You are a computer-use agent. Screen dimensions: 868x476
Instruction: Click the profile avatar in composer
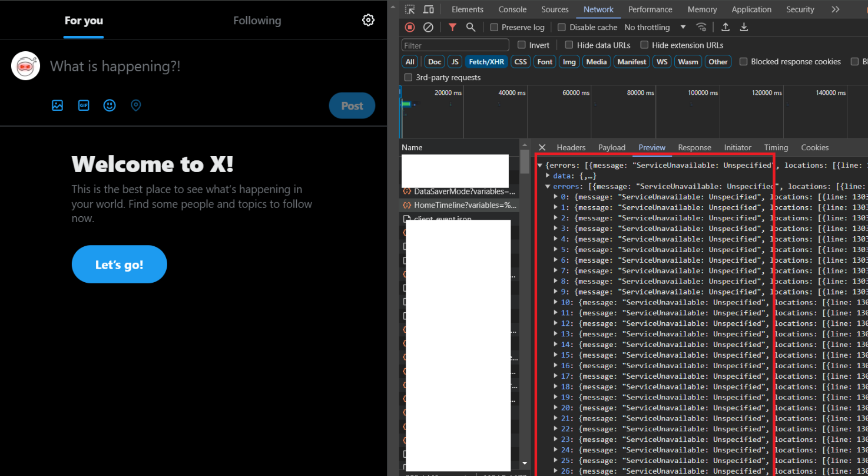pyautogui.click(x=25, y=66)
